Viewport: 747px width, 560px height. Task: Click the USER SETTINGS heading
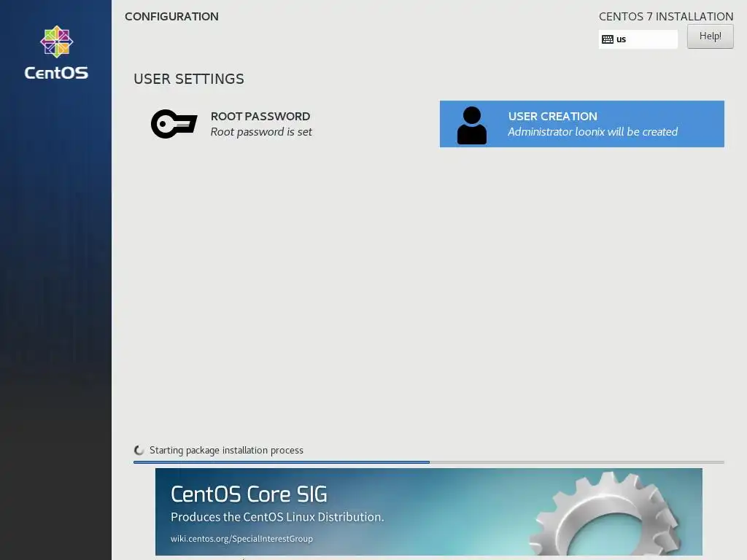189,79
